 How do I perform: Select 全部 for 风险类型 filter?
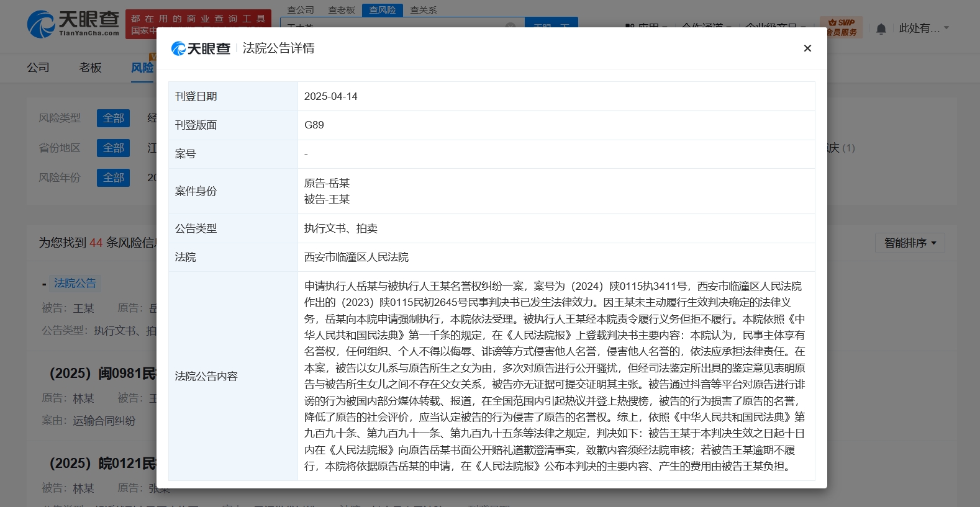coord(113,118)
